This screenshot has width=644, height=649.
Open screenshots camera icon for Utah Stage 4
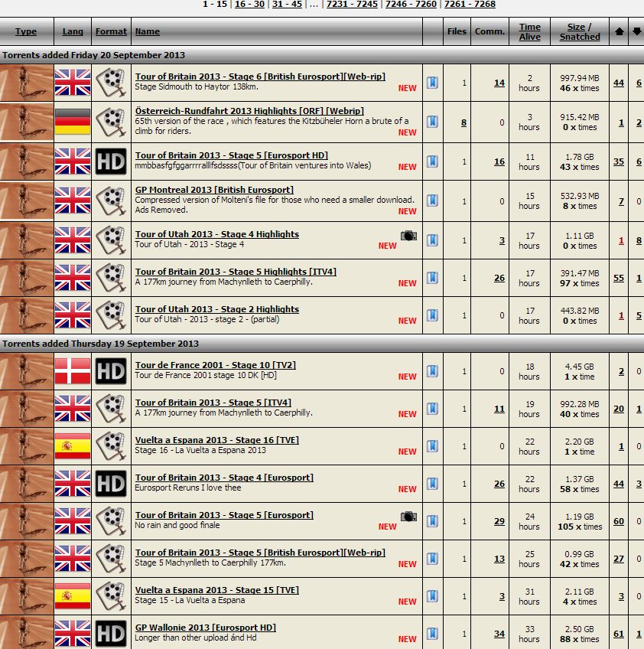tap(408, 236)
